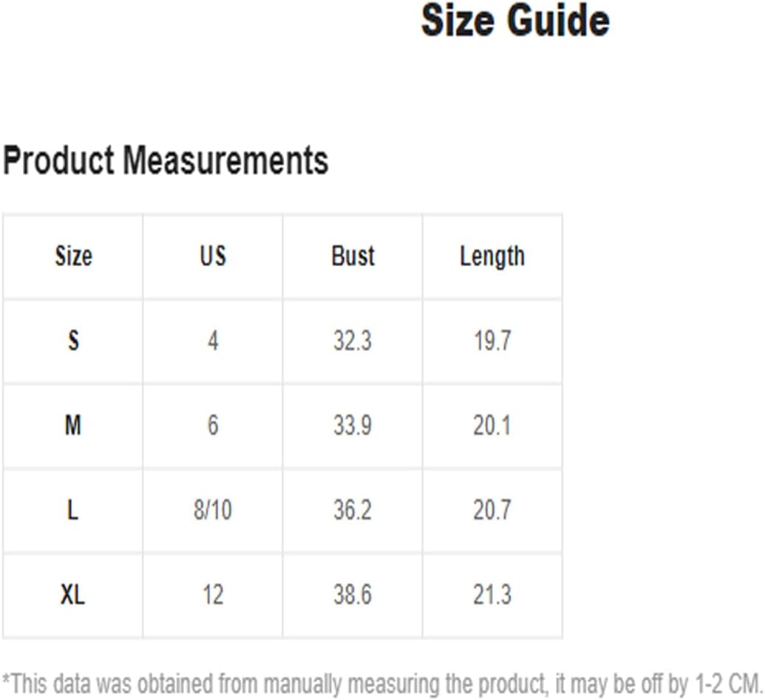Click the US size 12 cell
Viewport: 765px width, 700px height.
point(213,594)
